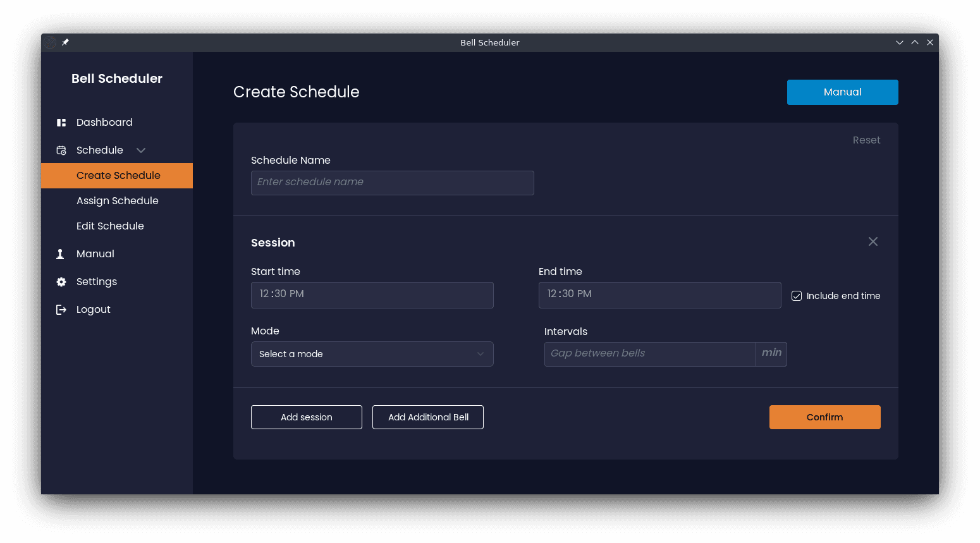The image size is (980, 543).
Task: Click the app icon in title bar
Action: click(50, 42)
